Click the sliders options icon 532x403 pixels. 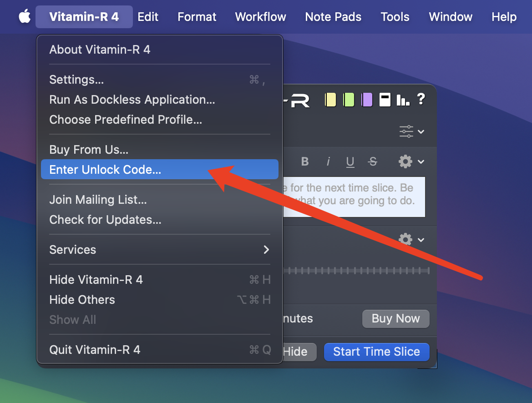click(x=406, y=131)
